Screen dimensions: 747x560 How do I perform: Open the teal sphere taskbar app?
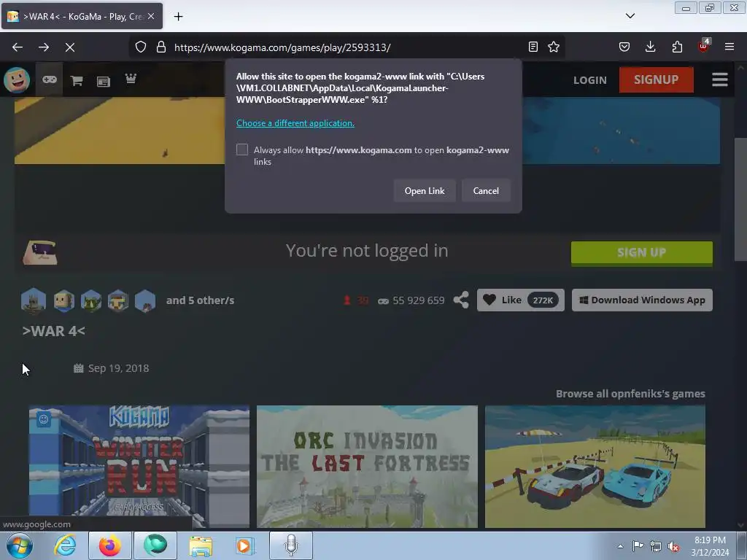click(155, 545)
